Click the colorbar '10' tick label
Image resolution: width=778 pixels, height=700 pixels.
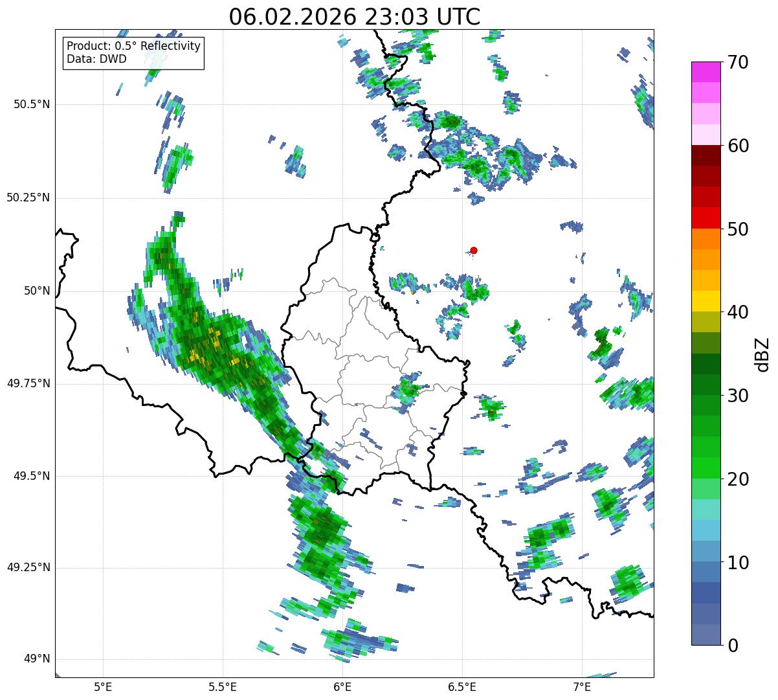coord(738,562)
